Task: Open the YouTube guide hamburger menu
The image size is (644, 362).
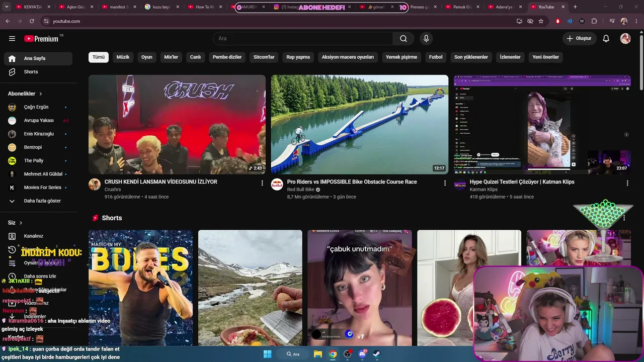Action: (12, 39)
